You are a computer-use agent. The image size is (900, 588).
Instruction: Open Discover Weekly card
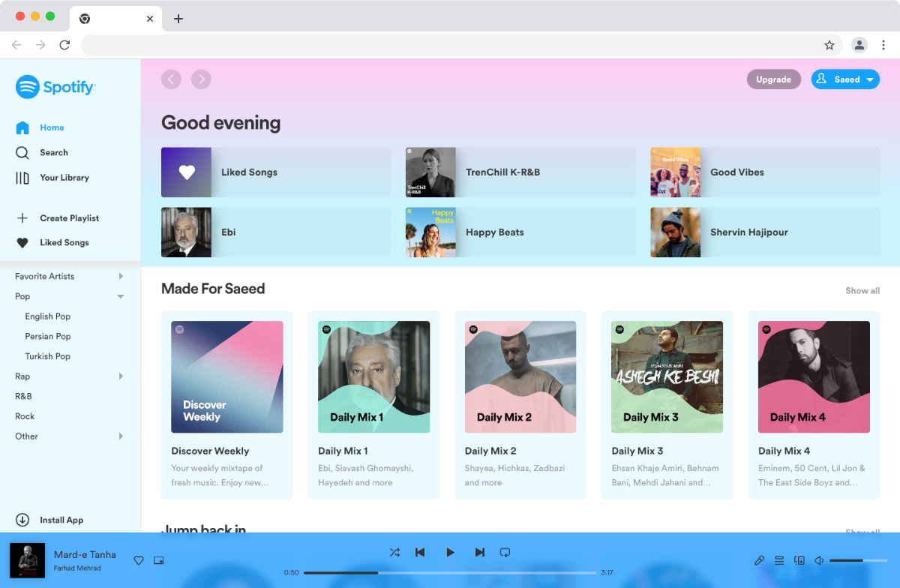(x=227, y=405)
